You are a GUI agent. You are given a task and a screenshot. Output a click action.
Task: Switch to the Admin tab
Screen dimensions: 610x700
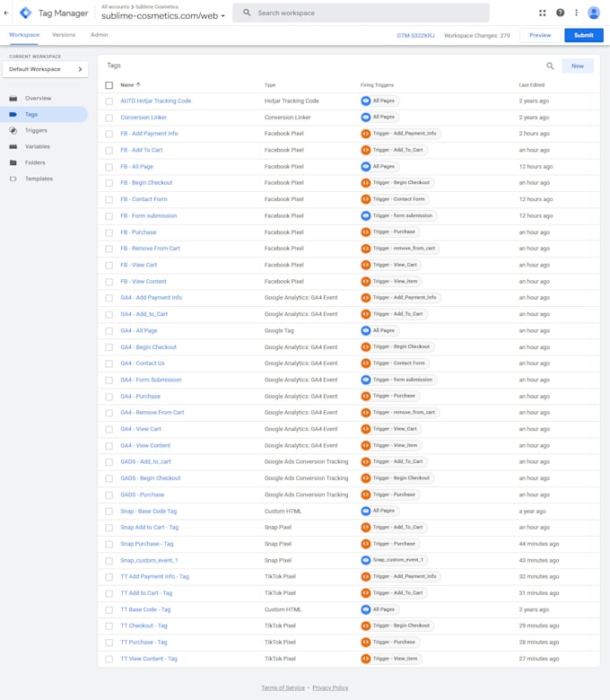99,35
